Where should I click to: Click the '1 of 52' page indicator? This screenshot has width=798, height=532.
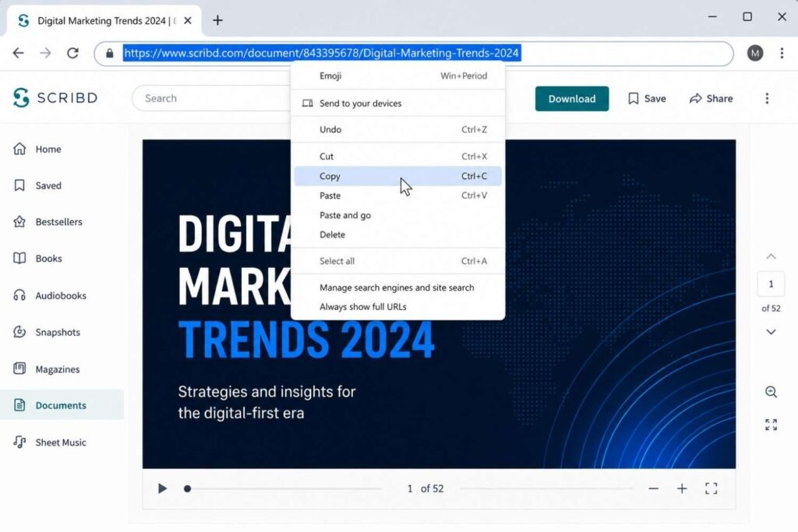[x=425, y=488]
